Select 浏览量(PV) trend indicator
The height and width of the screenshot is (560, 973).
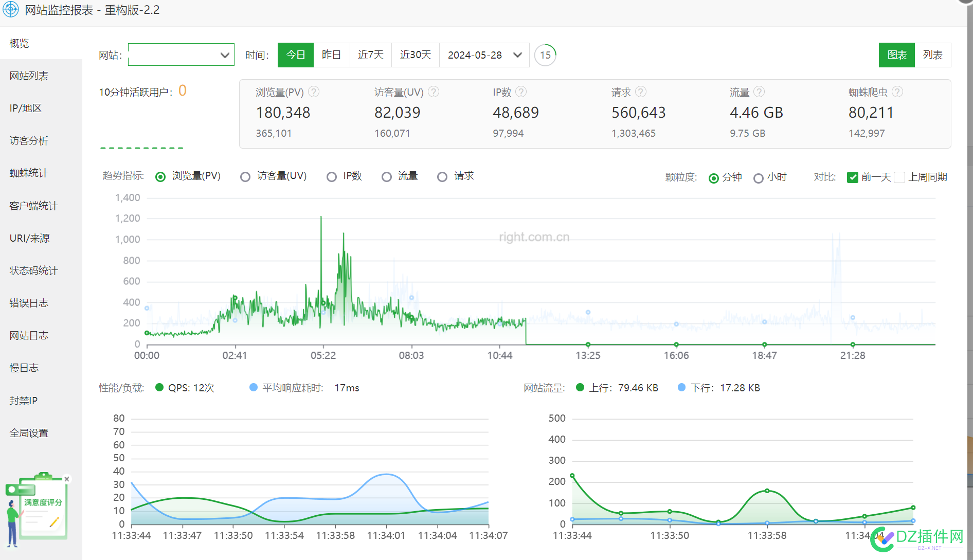[x=160, y=176]
